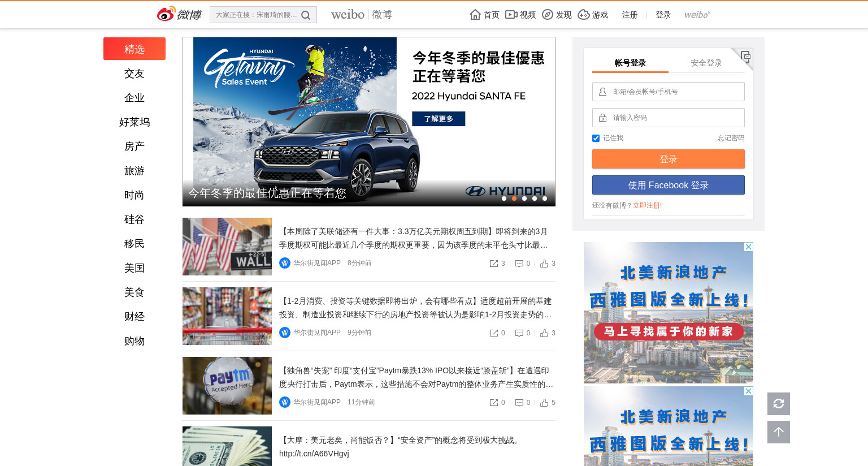Image resolution: width=868 pixels, height=466 pixels.
Task: Open 发现 discover compass icon
Action: [x=547, y=15]
